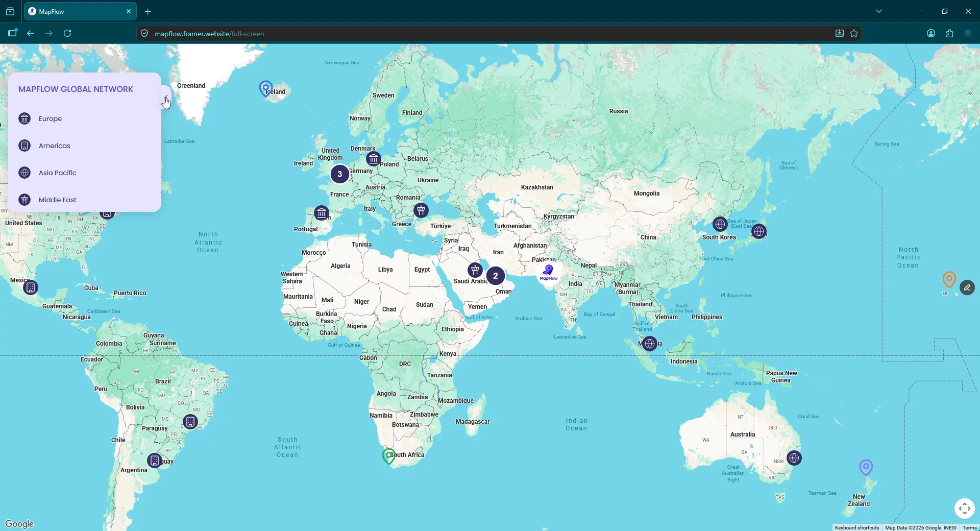Select the green pin on South Africa
Screen dimensions: 980x531
coord(388,456)
